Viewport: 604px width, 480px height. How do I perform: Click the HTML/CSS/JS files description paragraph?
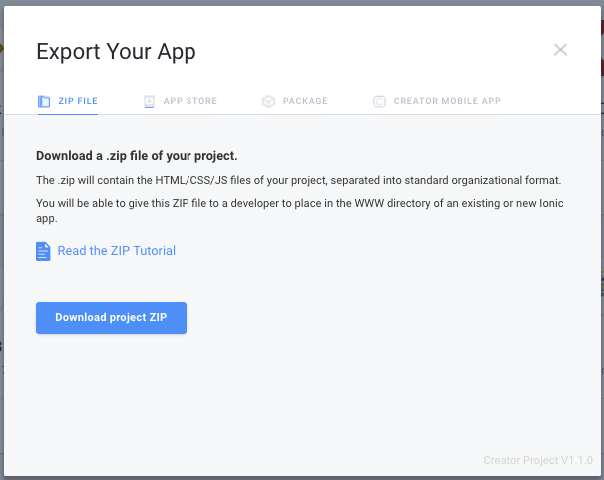pyautogui.click(x=299, y=180)
